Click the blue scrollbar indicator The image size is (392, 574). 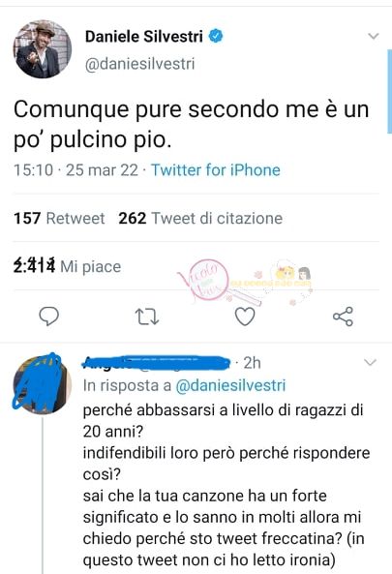point(389,92)
